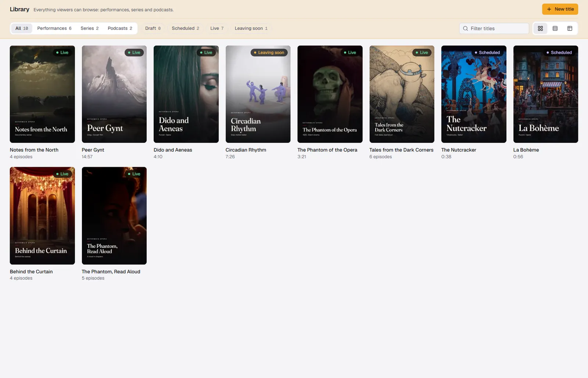Click the Scheduled badge on The Nutcracker
Screen dimensions: 588x378
point(487,53)
